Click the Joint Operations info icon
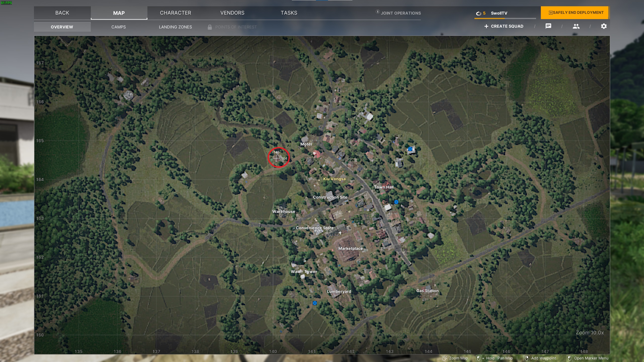The height and width of the screenshot is (362, 644). 378,12
